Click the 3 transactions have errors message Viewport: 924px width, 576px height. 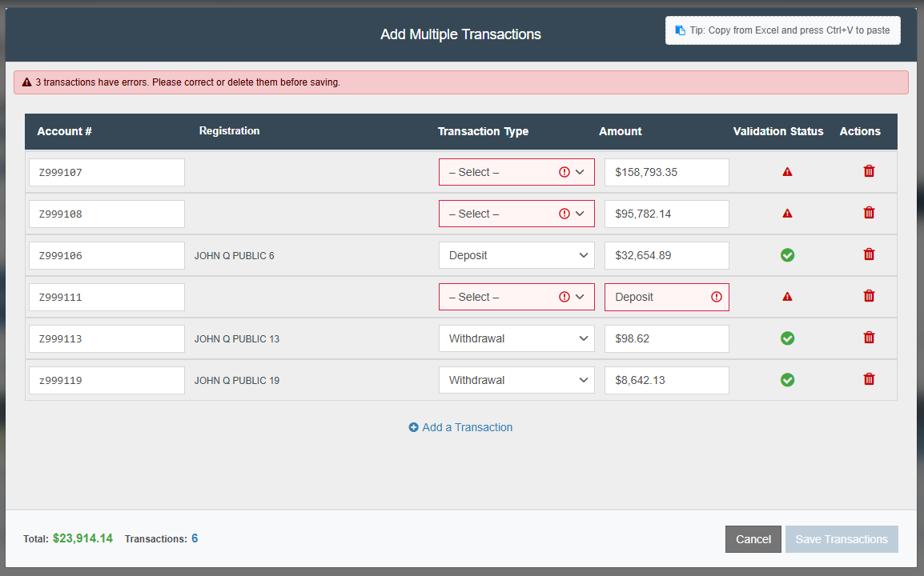[188, 82]
